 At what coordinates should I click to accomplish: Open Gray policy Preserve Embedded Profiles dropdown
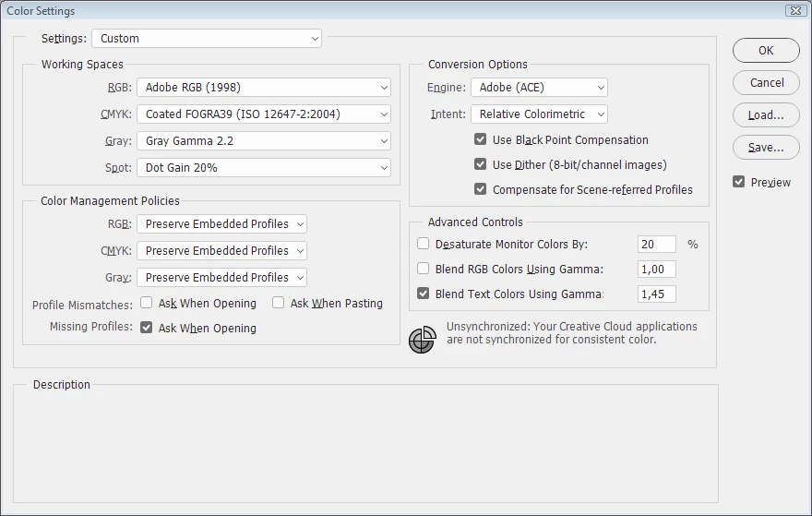pos(221,278)
